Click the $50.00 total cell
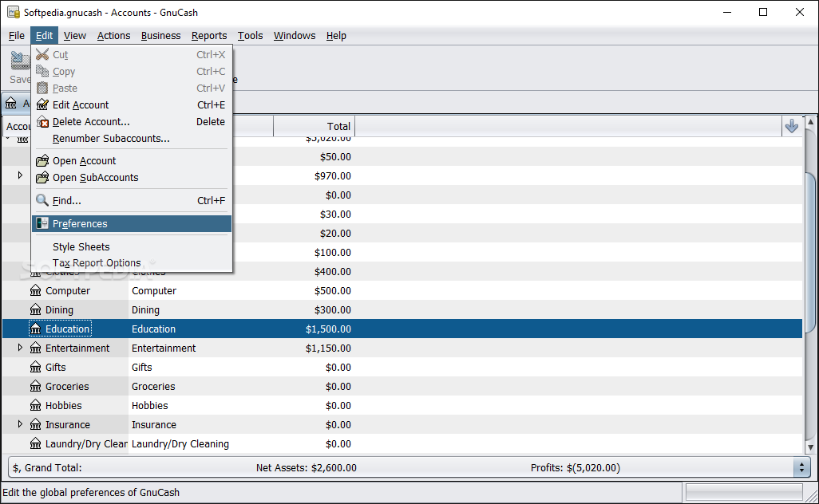819x504 pixels. click(334, 156)
